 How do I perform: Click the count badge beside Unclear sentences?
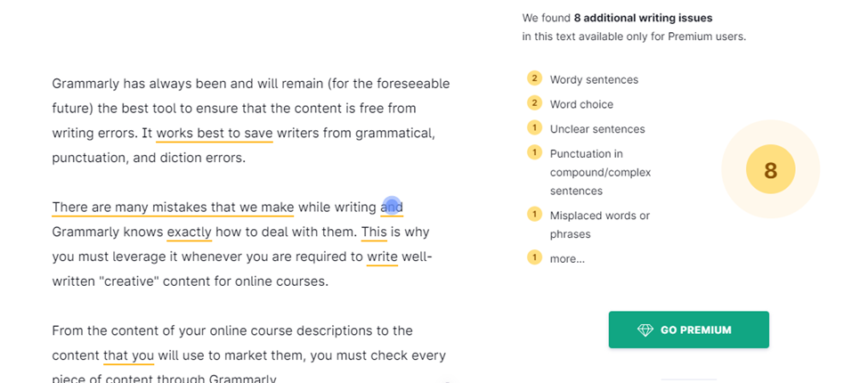[534, 128]
